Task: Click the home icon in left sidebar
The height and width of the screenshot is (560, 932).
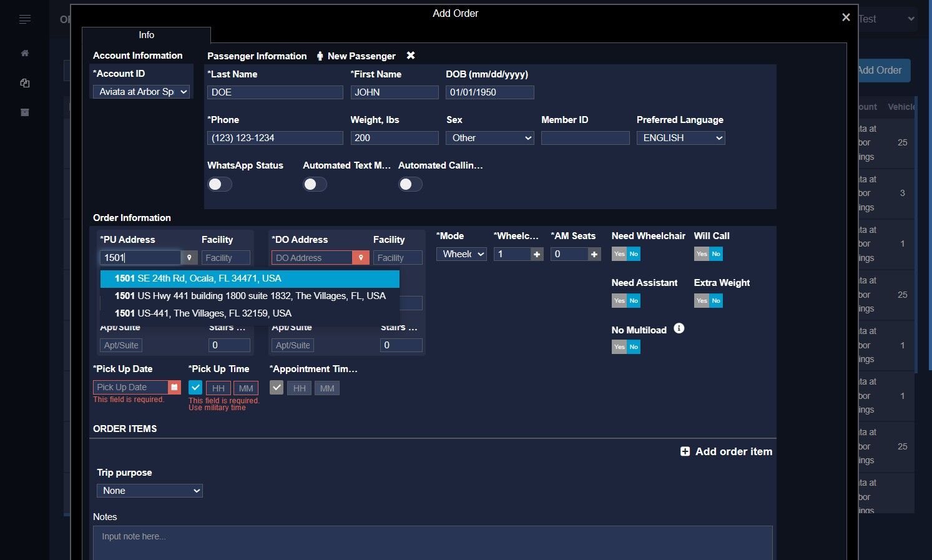Action: click(x=25, y=54)
